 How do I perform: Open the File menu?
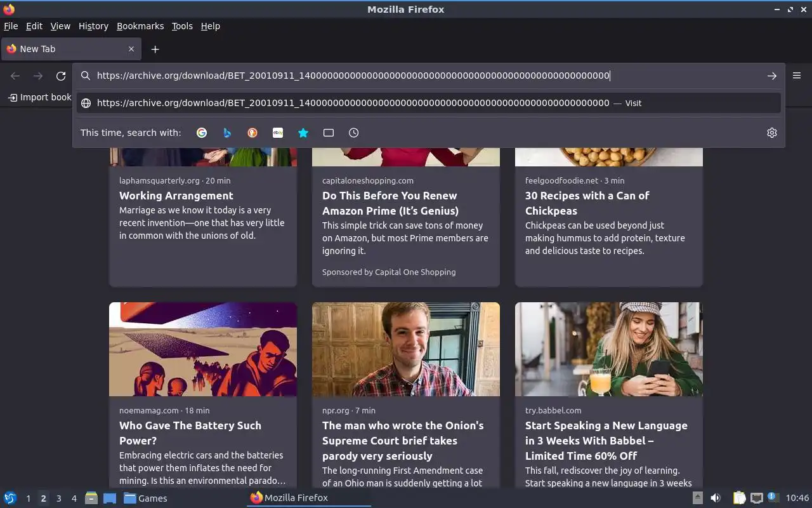[x=11, y=26]
